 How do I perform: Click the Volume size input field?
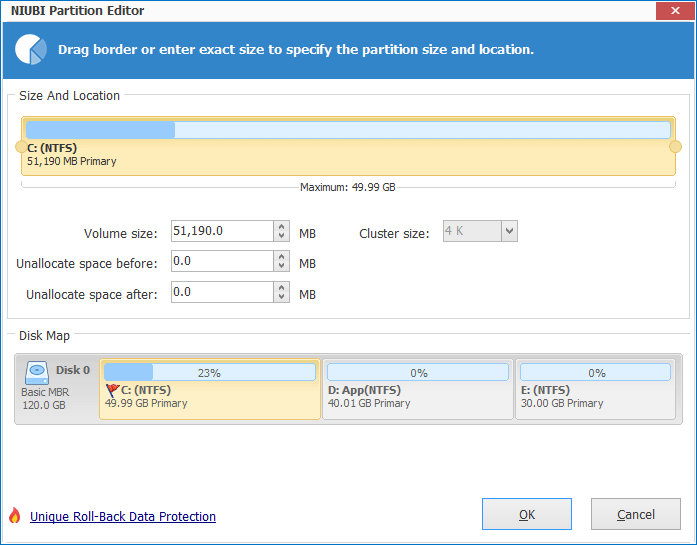[222, 231]
